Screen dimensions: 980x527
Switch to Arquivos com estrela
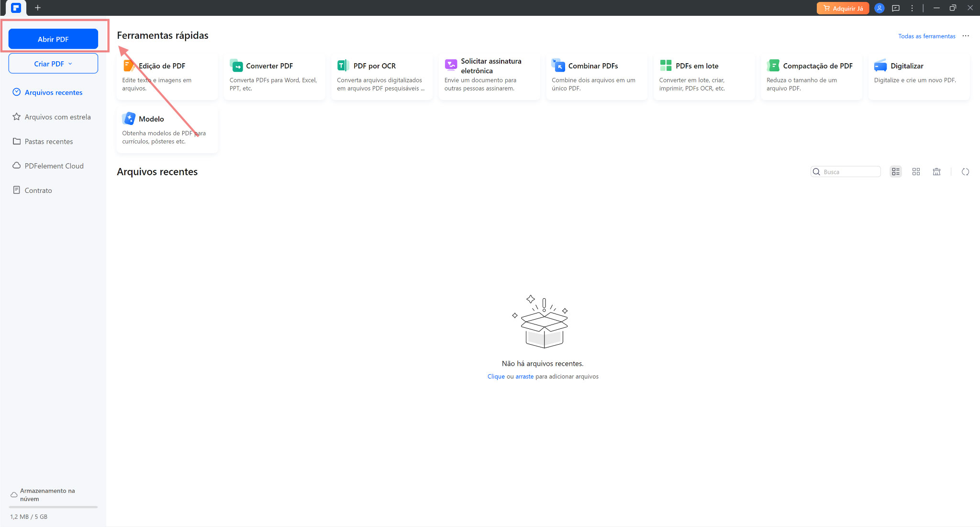(57, 117)
